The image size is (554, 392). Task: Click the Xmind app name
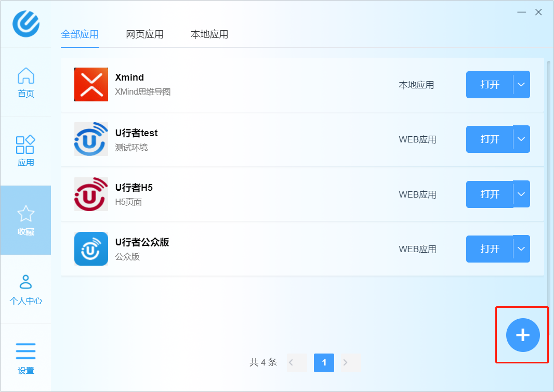(130, 77)
